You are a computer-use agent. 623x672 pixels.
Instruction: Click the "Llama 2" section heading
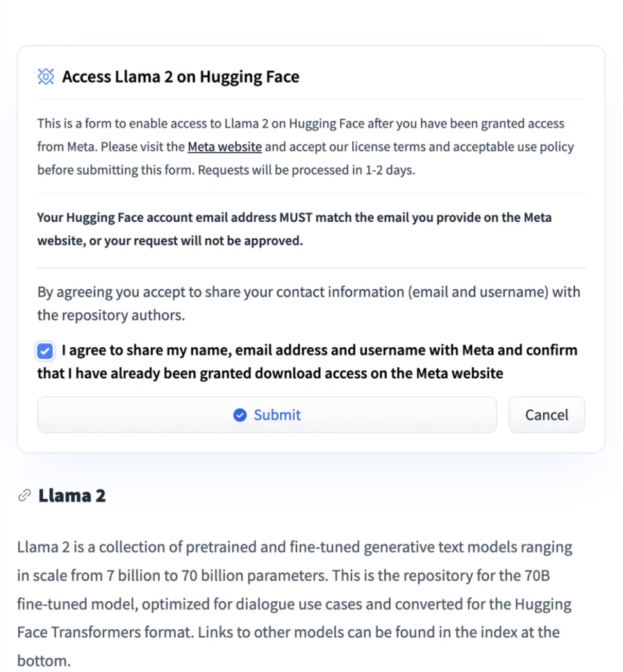click(x=71, y=495)
